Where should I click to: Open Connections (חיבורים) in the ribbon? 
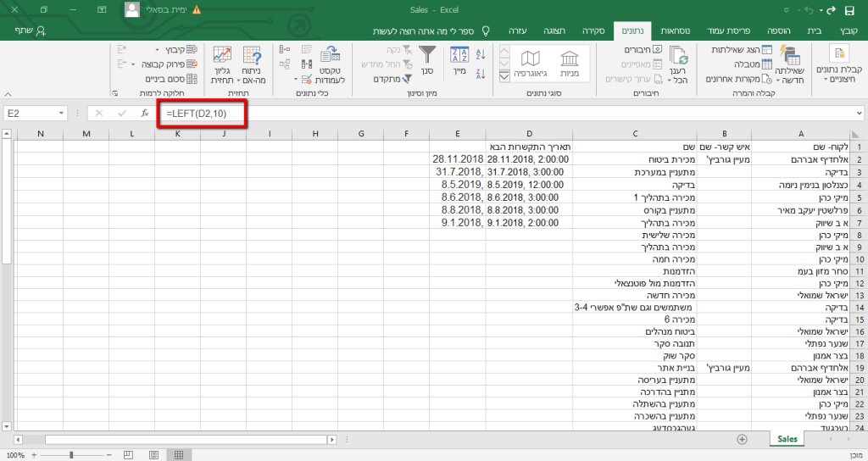pyautogui.click(x=643, y=50)
